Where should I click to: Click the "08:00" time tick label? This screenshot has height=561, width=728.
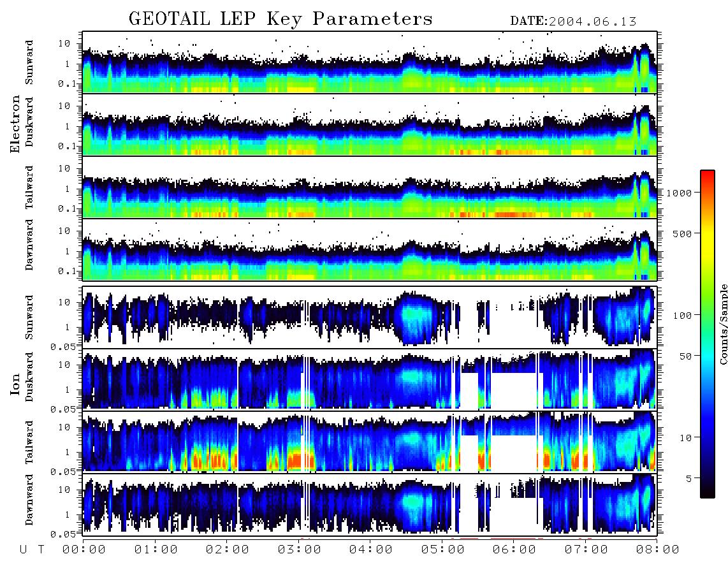[x=657, y=550]
